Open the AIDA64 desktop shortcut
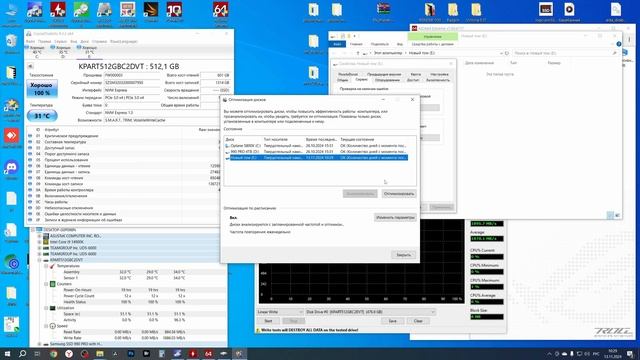The height and width of the screenshot is (360, 640). 220,12
